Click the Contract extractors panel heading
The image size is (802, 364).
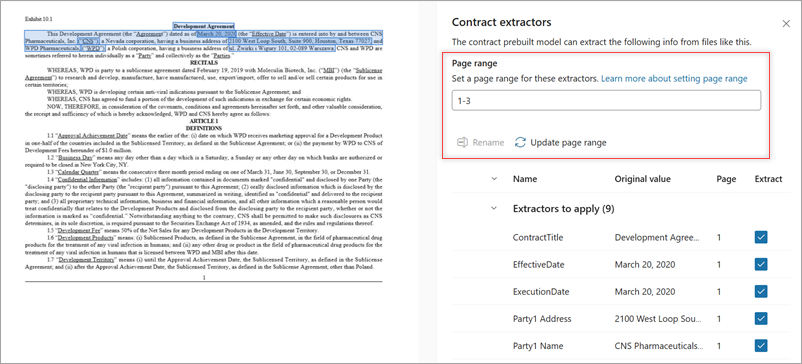click(x=501, y=22)
